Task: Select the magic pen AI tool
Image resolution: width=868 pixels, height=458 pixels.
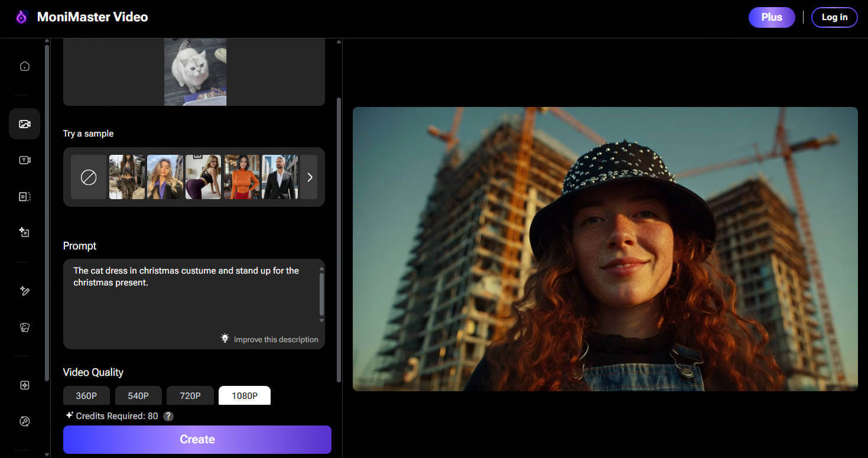Action: [24, 291]
